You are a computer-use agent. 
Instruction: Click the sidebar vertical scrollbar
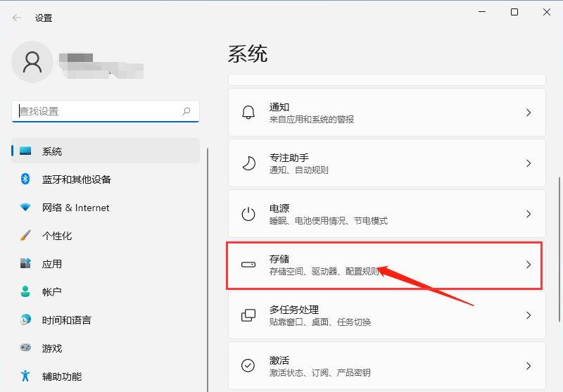tap(208, 270)
